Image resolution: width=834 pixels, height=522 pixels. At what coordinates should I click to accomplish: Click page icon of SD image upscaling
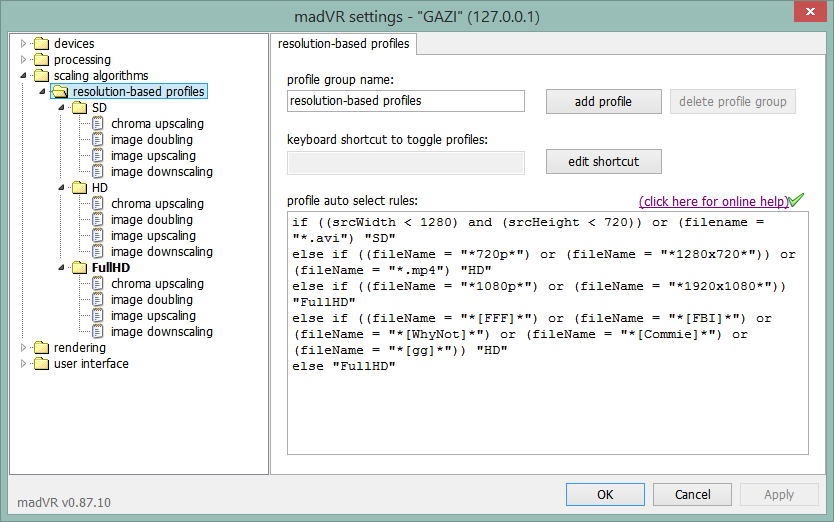tap(97, 155)
